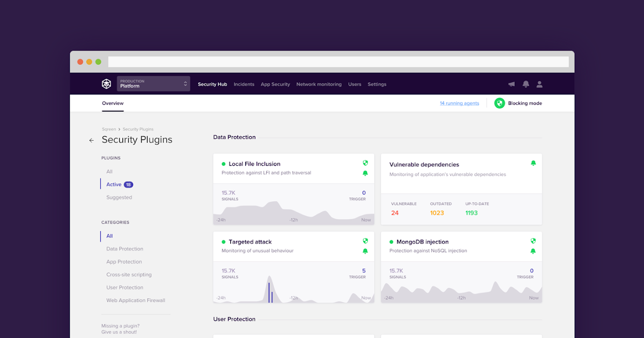
Task: Open Local File Inclusion plugin title
Action: pyautogui.click(x=254, y=164)
